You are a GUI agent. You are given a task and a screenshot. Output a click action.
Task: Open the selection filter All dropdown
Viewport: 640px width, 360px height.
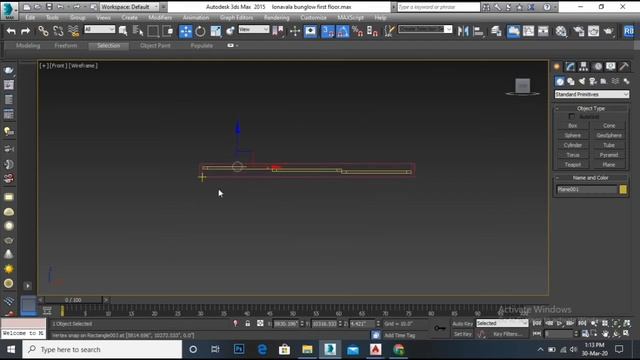click(x=100, y=29)
